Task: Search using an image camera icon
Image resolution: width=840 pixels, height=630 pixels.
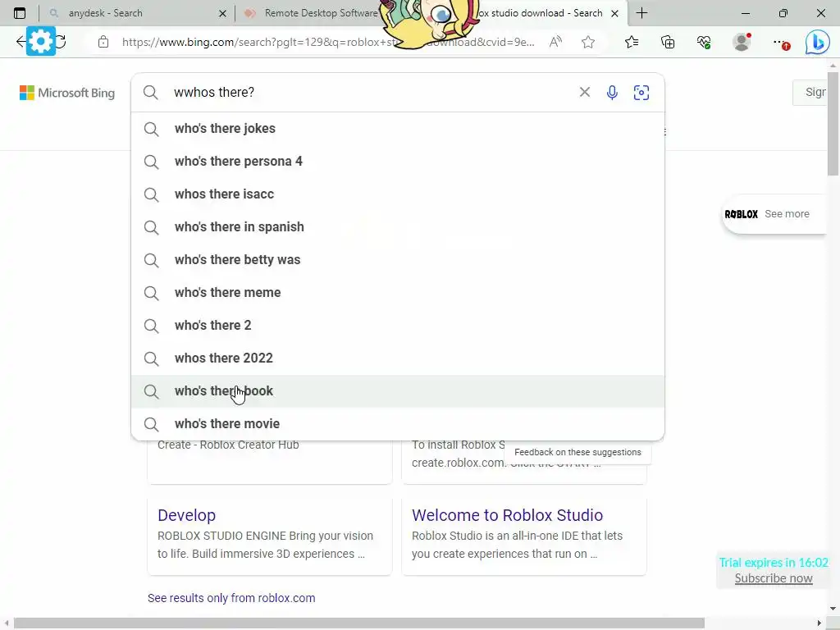Action: [641, 92]
